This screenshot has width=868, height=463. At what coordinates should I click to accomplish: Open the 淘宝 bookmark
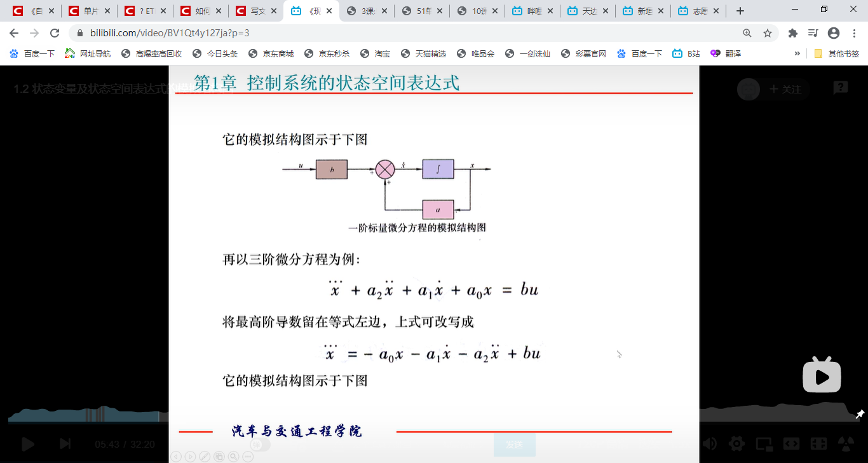376,53
